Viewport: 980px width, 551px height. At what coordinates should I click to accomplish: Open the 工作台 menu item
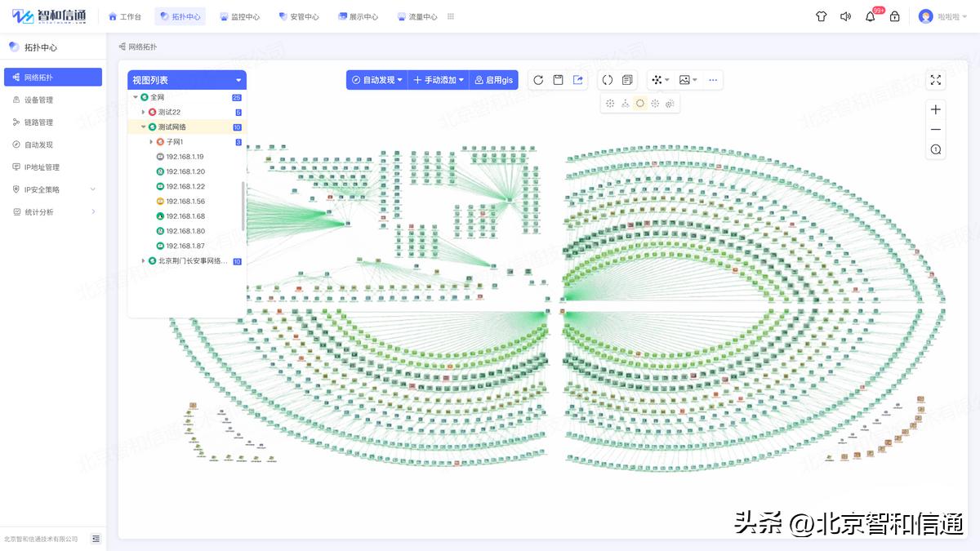tap(126, 16)
